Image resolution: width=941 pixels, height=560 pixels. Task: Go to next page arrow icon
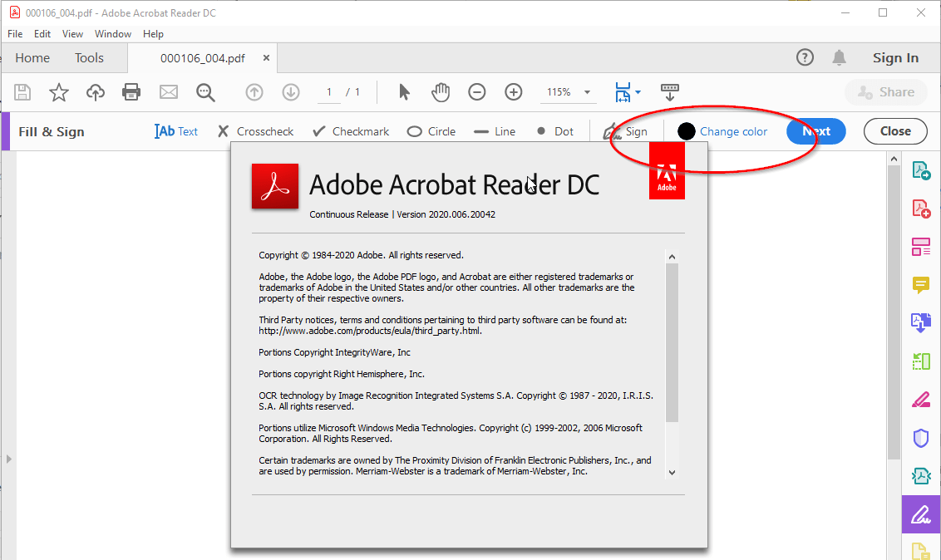pyautogui.click(x=291, y=91)
